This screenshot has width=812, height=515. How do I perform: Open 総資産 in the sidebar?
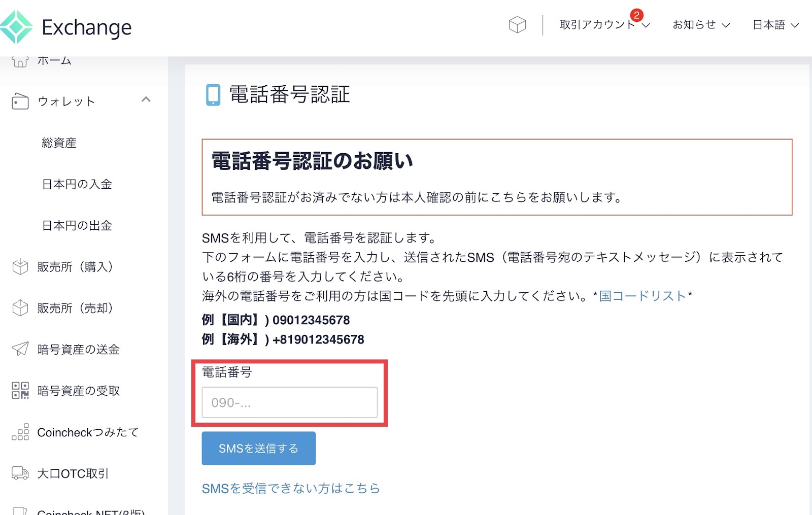(59, 143)
